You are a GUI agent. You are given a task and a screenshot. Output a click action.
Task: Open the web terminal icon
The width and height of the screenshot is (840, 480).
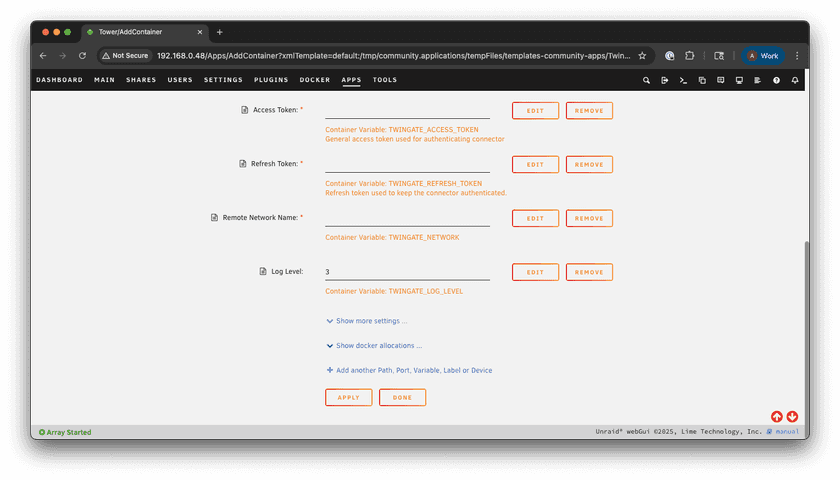point(683,80)
